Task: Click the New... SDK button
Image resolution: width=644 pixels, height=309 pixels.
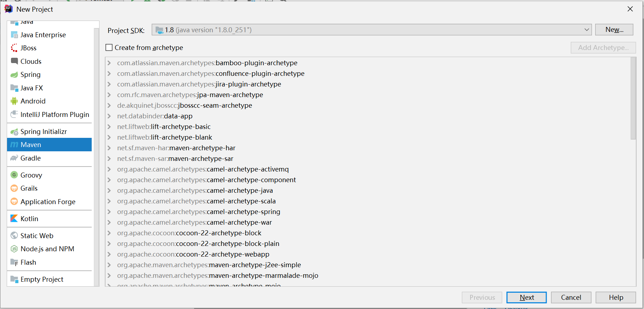Action: tap(614, 30)
